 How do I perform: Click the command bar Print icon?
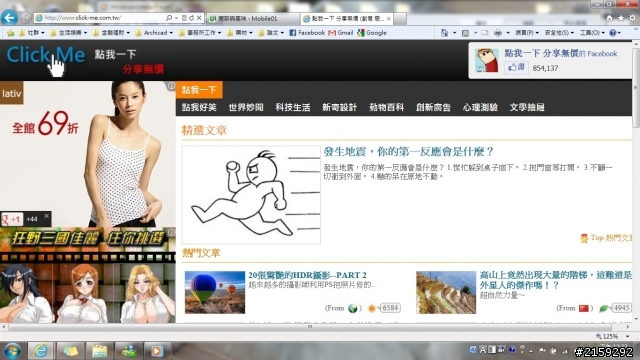coord(498,33)
